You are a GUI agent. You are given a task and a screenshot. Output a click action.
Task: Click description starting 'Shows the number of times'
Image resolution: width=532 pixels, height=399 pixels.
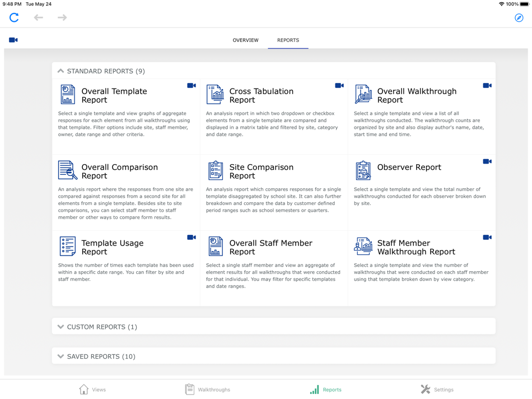coord(125,272)
